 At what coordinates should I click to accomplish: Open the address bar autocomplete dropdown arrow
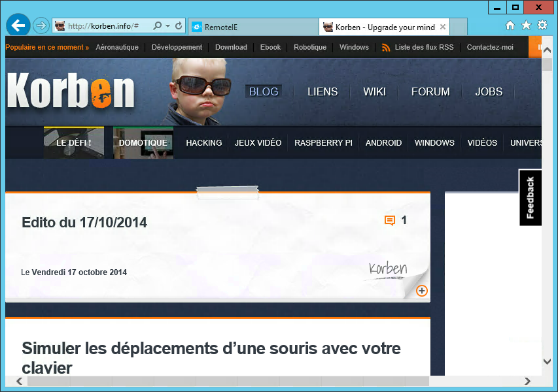click(x=167, y=26)
